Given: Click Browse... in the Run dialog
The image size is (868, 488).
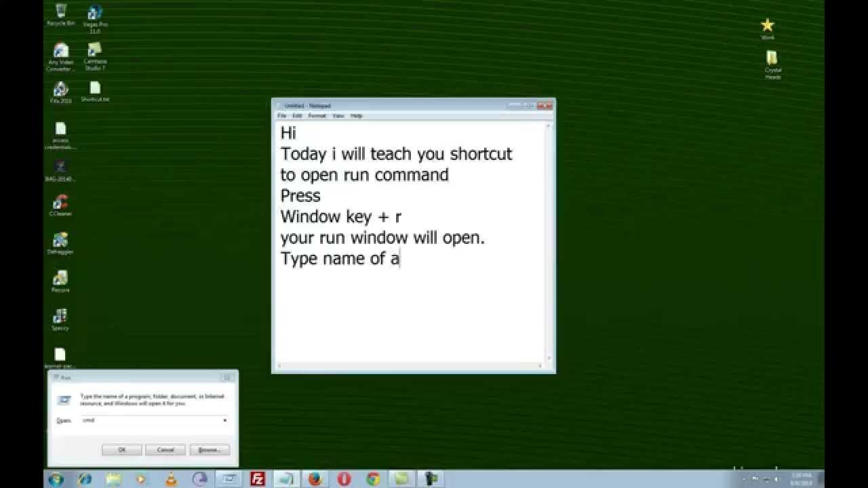Looking at the screenshot, I should (x=210, y=449).
